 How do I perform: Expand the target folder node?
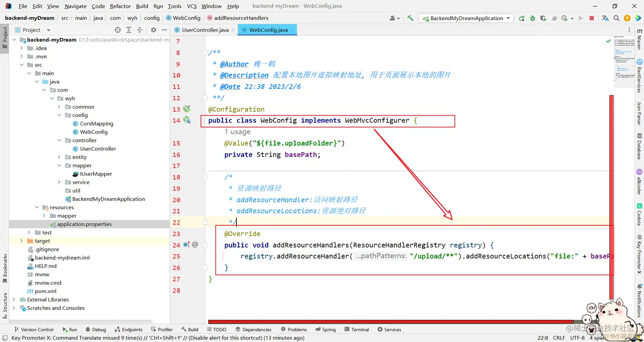coord(22,241)
